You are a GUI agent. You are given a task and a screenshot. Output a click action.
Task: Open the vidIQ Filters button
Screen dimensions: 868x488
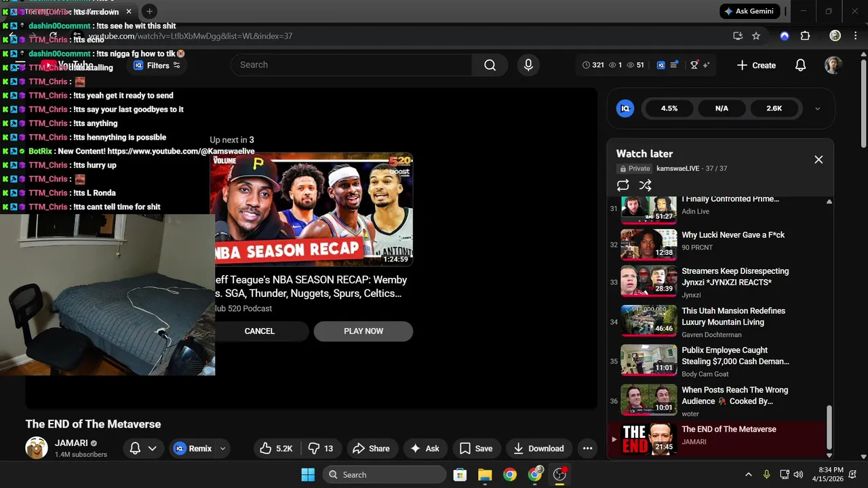(157, 66)
